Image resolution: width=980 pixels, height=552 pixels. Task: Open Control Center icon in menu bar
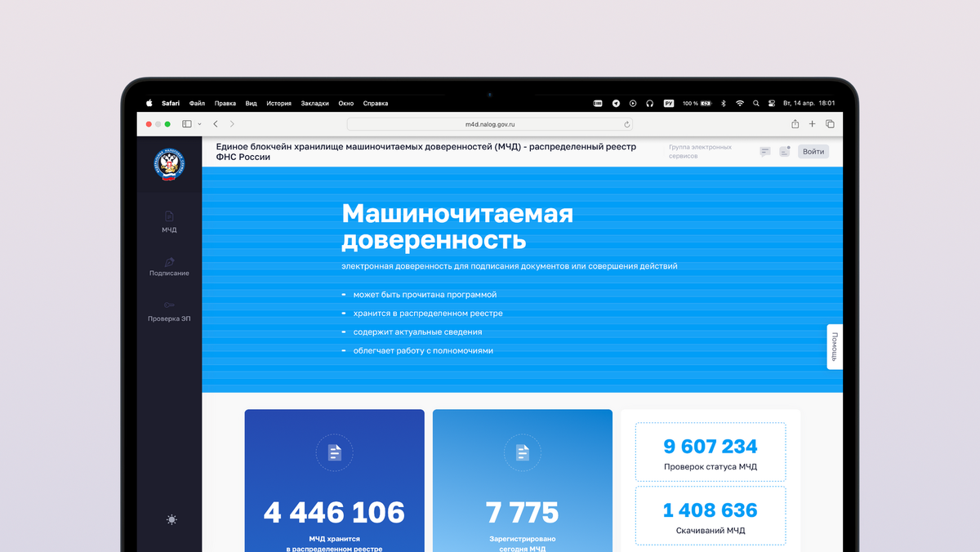coord(771,104)
